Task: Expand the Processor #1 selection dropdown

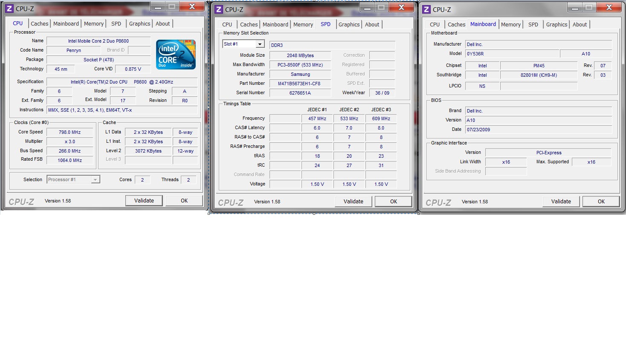Action: (x=96, y=180)
